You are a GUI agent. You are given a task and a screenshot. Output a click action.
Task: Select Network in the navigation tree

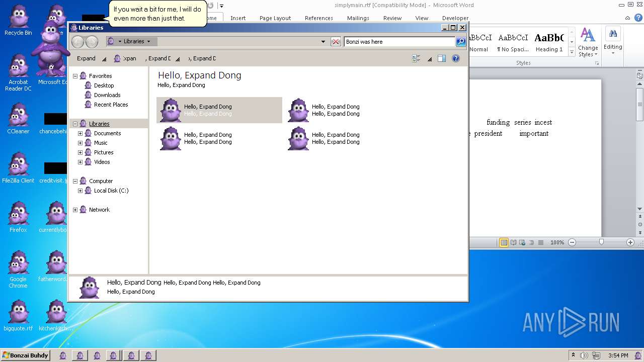[99, 210]
